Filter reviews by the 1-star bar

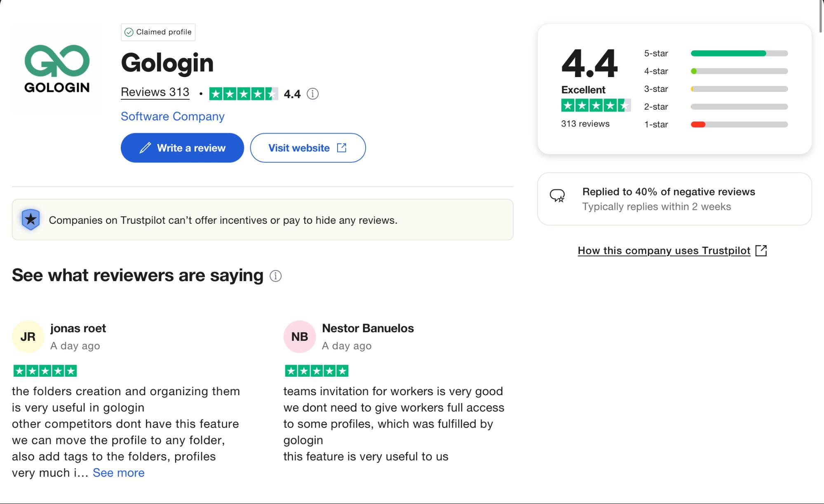[x=739, y=124]
